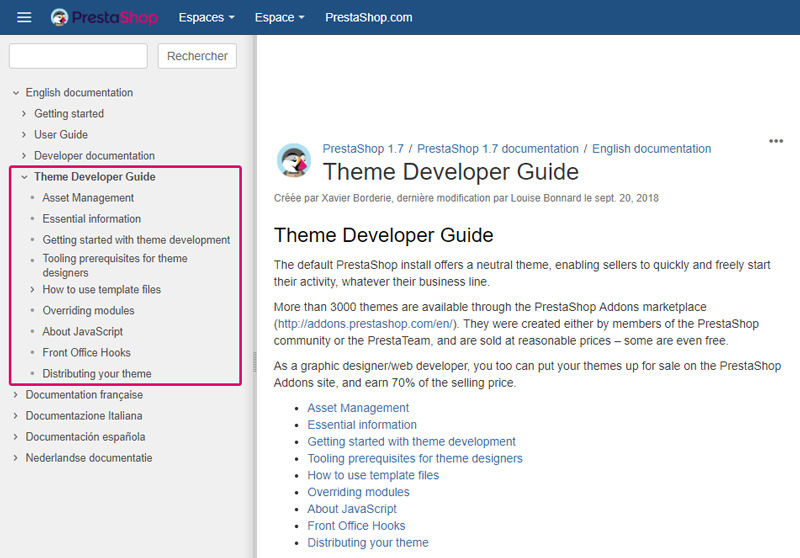Expand the Getting started tree node
The width and height of the screenshot is (800, 558).
pos(24,114)
